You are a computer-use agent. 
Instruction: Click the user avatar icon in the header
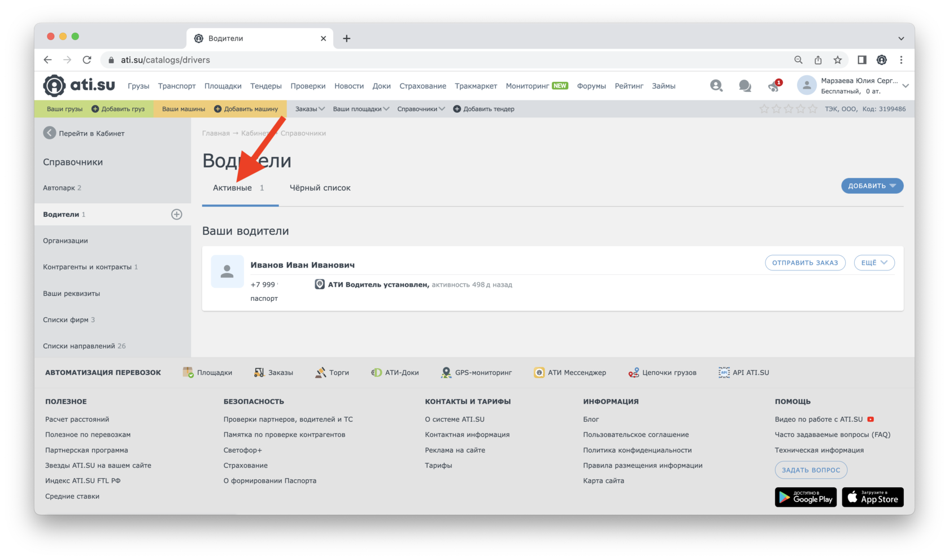[x=807, y=86]
